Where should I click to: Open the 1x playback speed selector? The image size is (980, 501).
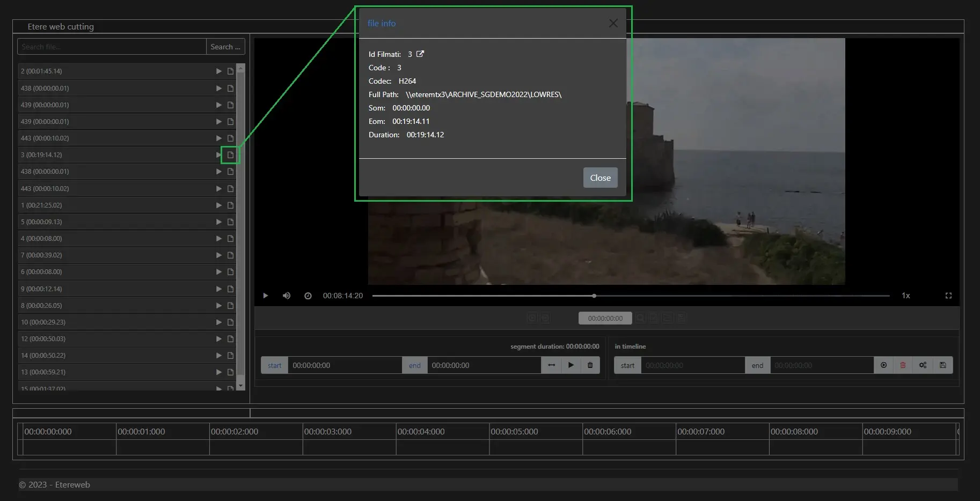tap(905, 296)
